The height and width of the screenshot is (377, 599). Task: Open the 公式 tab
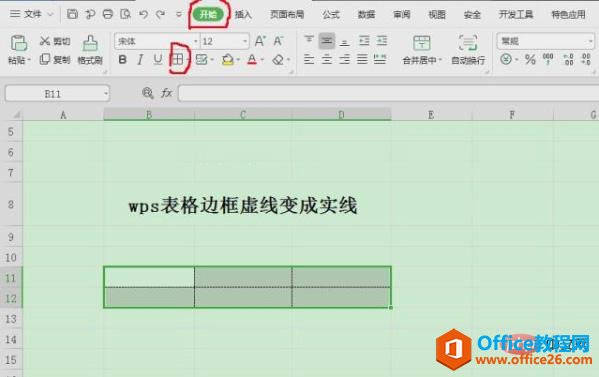click(331, 15)
